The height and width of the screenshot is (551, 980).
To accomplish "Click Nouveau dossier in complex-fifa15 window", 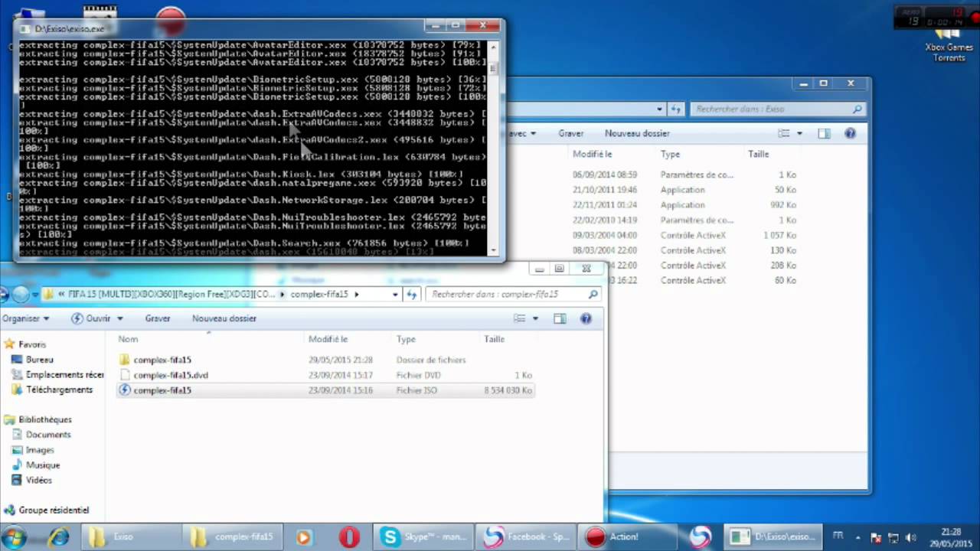I will click(224, 318).
